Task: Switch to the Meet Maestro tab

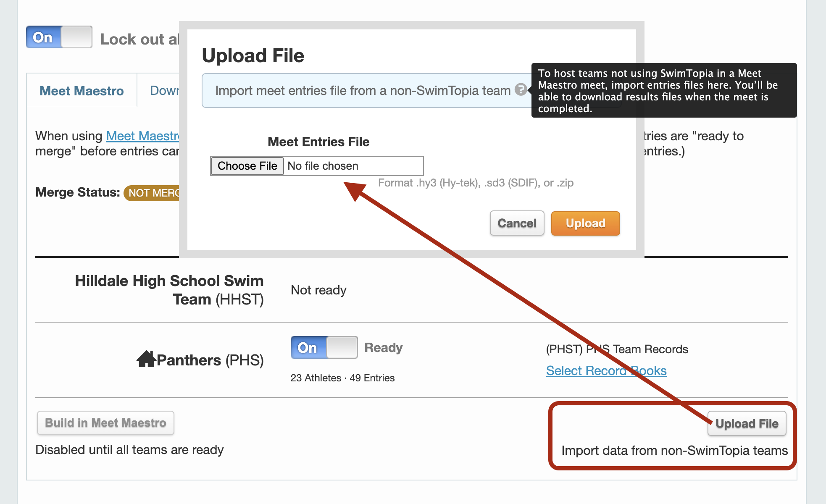Action: (82, 91)
